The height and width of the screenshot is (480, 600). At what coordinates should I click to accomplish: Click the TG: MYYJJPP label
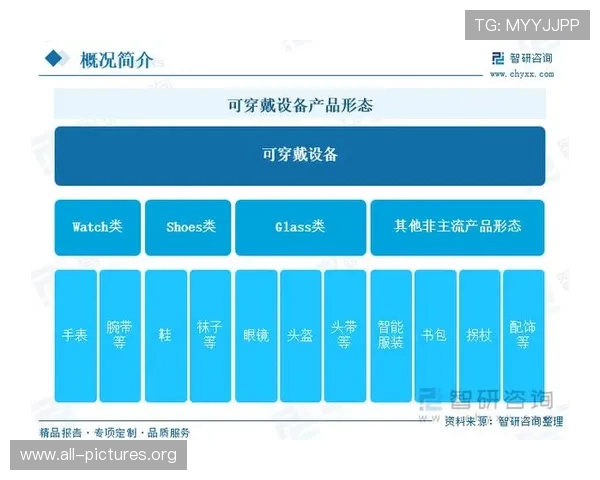pos(527,25)
